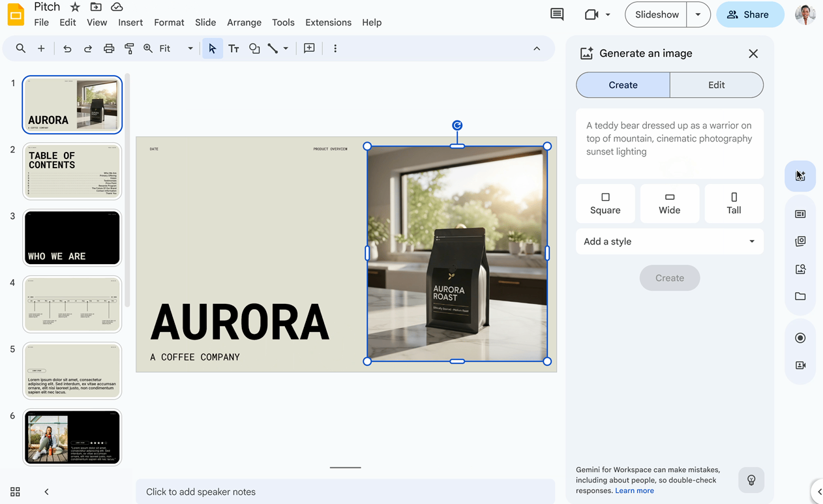Open Slideshow options dropdown arrow

pyautogui.click(x=698, y=14)
